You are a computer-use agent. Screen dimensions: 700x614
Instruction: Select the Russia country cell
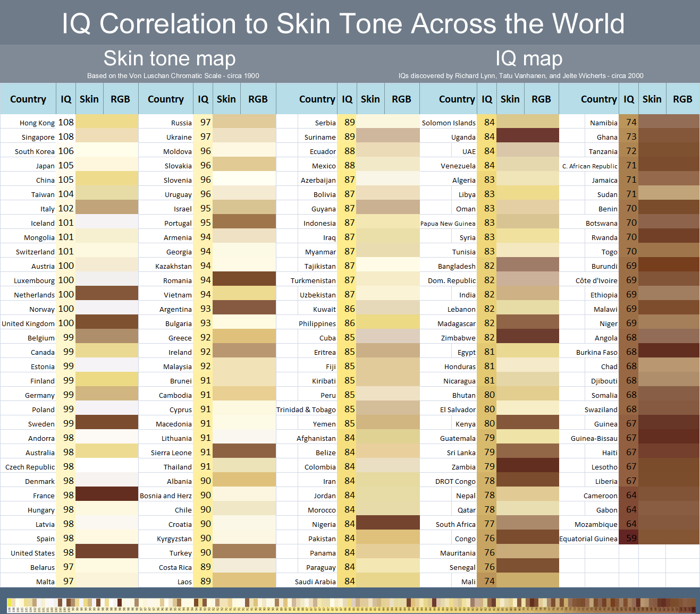pos(166,123)
